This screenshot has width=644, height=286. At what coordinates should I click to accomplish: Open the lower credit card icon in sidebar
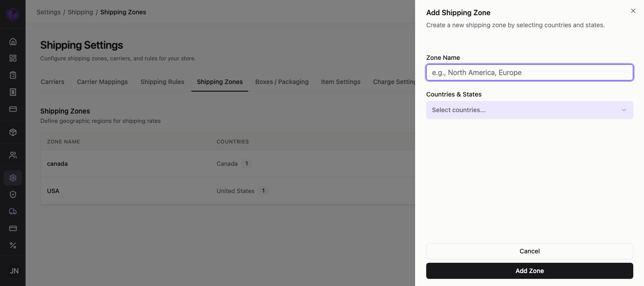(x=13, y=228)
